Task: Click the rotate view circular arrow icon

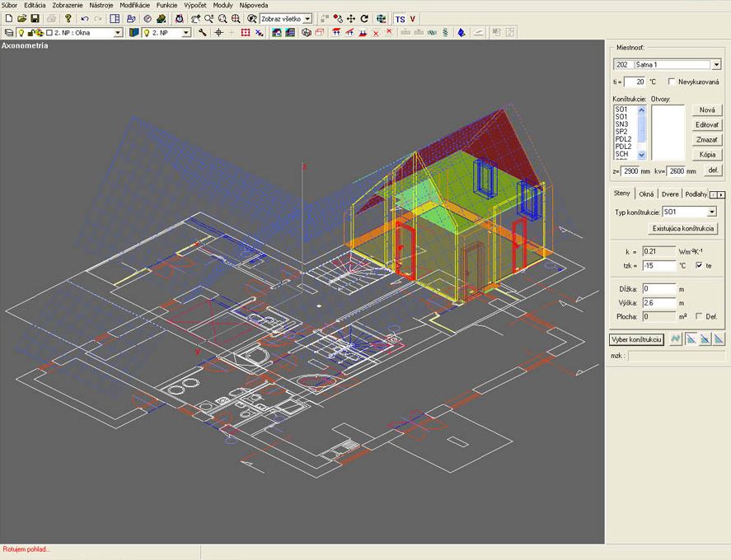Action: click(x=363, y=18)
